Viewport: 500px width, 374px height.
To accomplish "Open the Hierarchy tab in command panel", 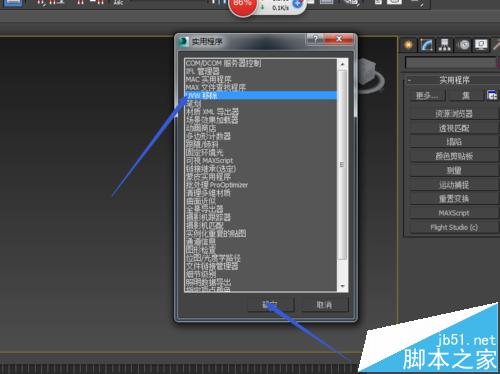I will (x=445, y=45).
